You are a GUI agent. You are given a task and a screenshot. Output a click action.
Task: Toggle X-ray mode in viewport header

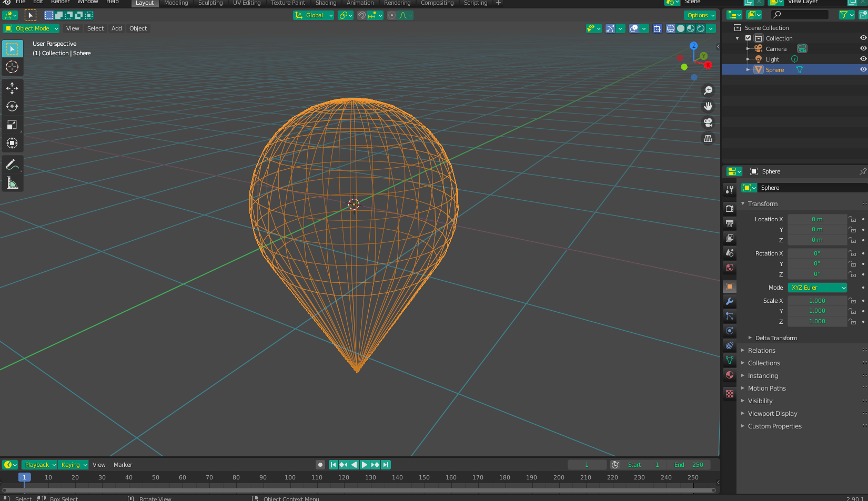coord(658,28)
